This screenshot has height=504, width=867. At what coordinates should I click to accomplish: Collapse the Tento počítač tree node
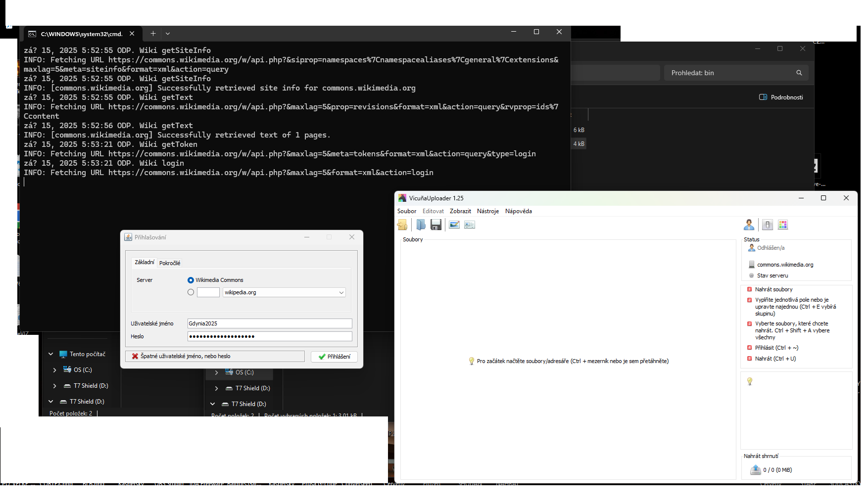pyautogui.click(x=50, y=354)
